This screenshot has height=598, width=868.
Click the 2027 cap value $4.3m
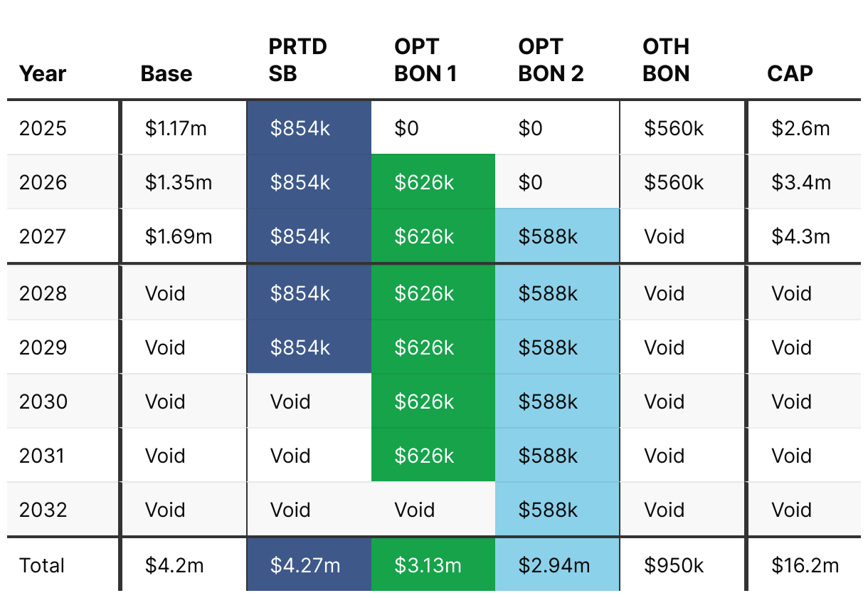(800, 236)
